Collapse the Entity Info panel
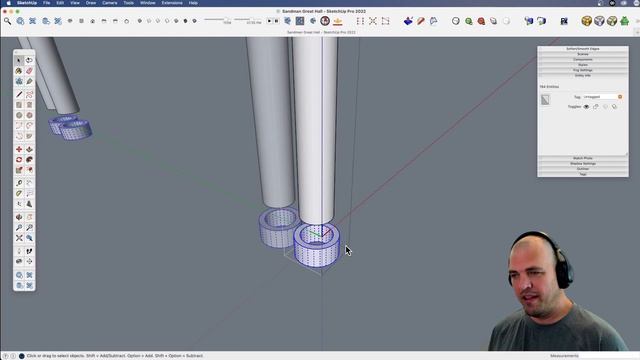640x360 pixels. (x=583, y=76)
